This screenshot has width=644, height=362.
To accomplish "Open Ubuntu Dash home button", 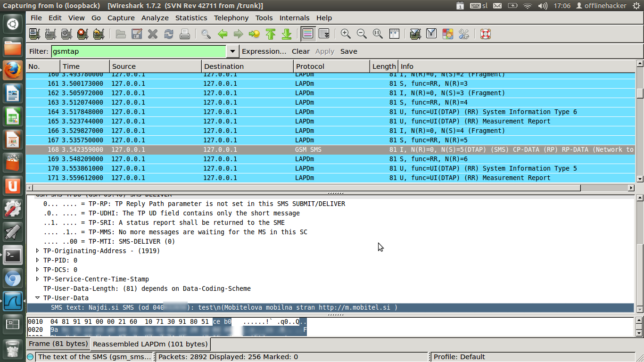I will tap(13, 24).
